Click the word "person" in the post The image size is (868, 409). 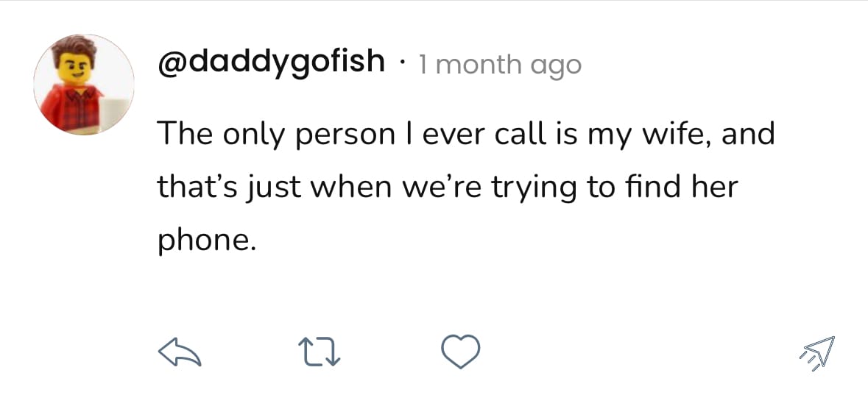(x=345, y=137)
